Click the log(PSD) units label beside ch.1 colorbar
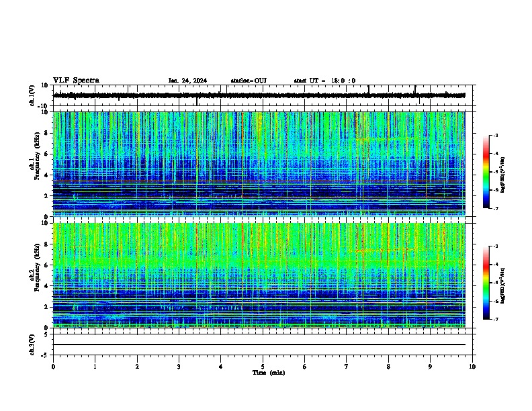This screenshot has width=532, height=411. point(503,175)
